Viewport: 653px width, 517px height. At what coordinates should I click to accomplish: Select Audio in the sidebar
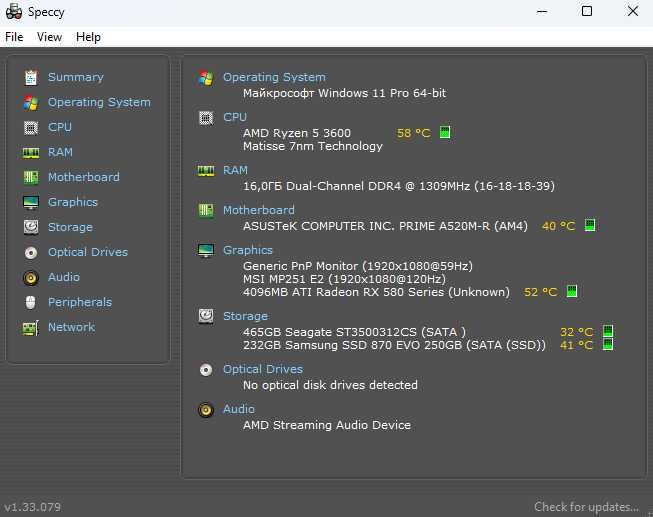pyautogui.click(x=63, y=277)
